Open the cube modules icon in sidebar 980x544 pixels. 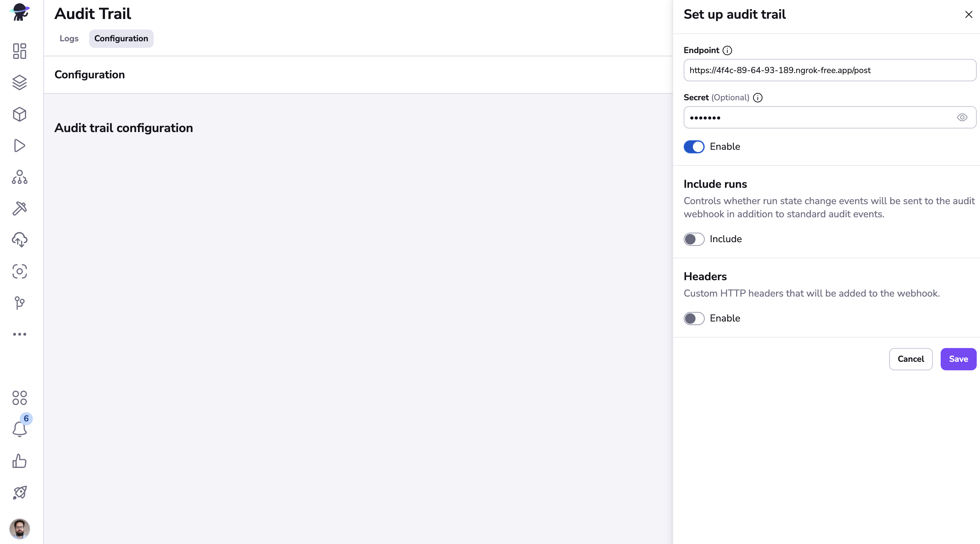pos(19,114)
